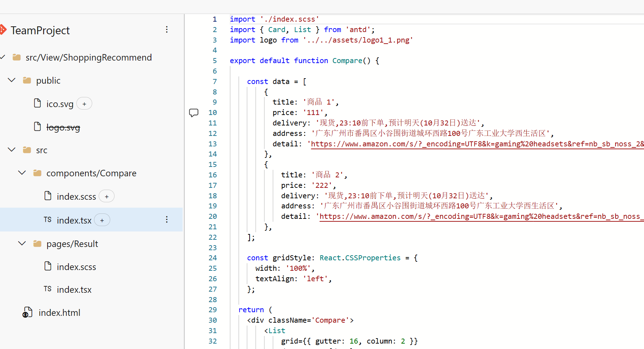The height and width of the screenshot is (349, 644).
Task: Click the ico.svg file icon
Action: click(x=37, y=103)
